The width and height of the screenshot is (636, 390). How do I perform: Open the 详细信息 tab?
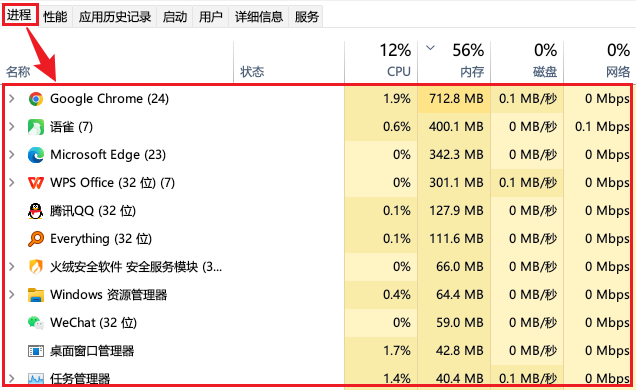[x=259, y=17]
